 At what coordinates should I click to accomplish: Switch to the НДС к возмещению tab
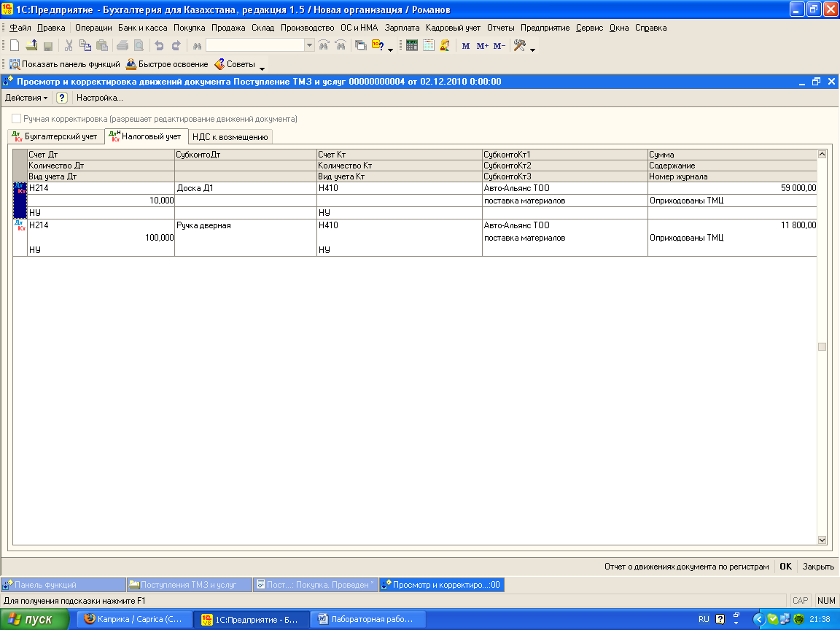(230, 137)
